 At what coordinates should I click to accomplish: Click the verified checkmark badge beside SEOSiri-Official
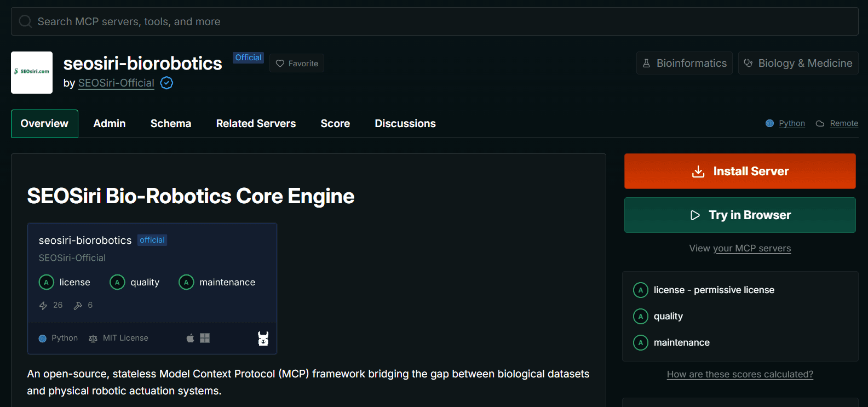[166, 83]
